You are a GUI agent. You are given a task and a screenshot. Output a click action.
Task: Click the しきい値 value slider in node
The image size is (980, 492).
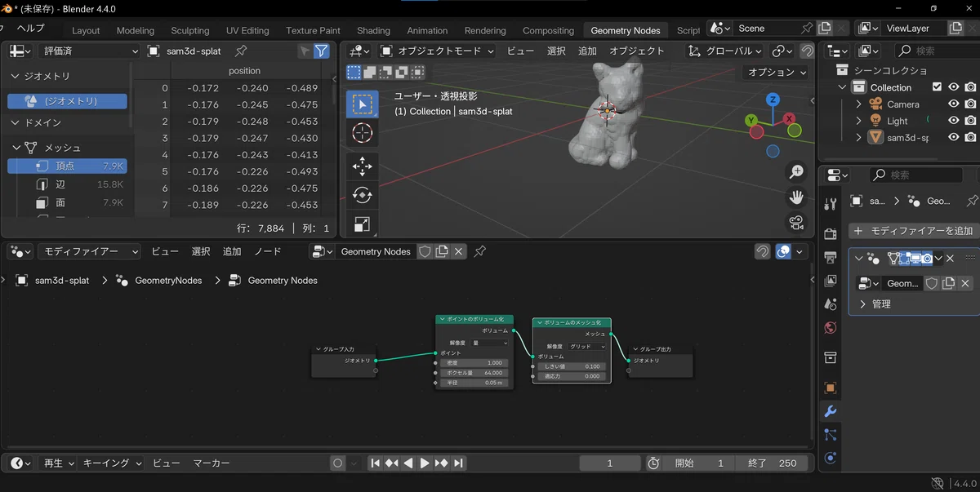pyautogui.click(x=572, y=366)
